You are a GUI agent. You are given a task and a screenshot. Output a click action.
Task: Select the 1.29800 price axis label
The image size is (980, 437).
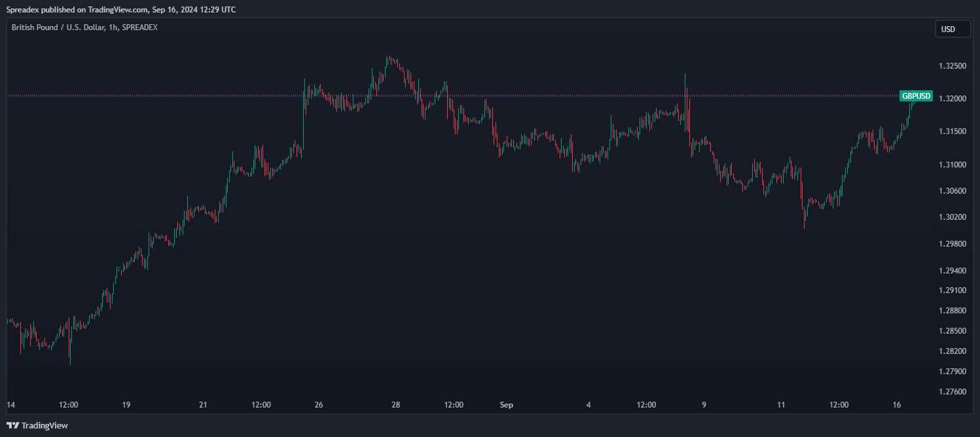click(951, 244)
